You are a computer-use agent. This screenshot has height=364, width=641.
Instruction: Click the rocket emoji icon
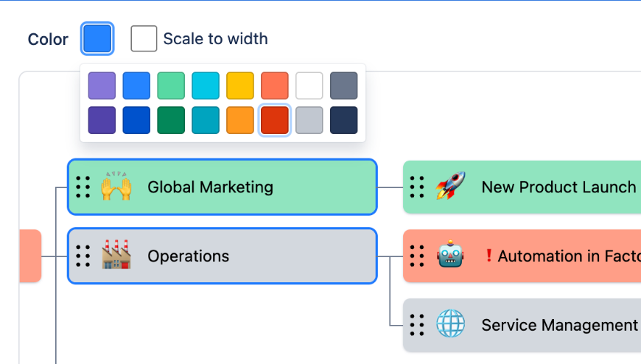click(x=449, y=187)
